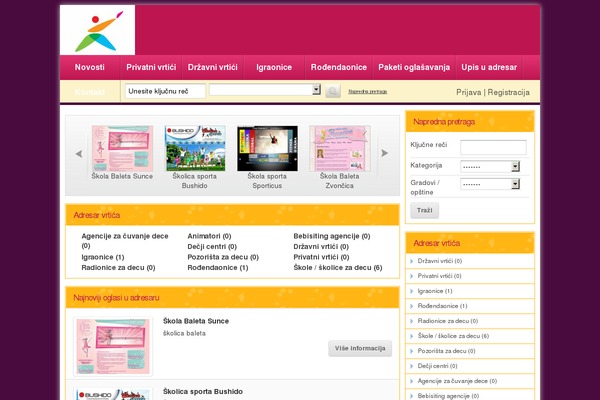The height and width of the screenshot is (400, 600).
Task: Show previous items with carousel left arrow
Action: pos(79,154)
